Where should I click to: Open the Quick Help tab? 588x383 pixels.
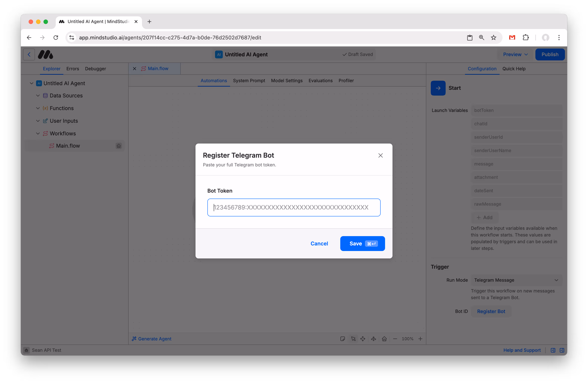[x=514, y=69]
